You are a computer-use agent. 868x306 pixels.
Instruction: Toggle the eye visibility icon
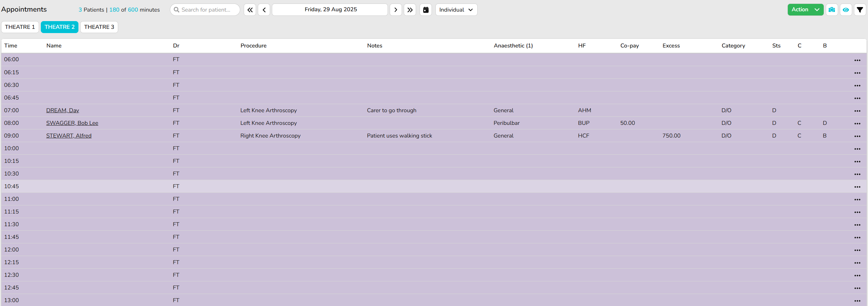(x=846, y=10)
